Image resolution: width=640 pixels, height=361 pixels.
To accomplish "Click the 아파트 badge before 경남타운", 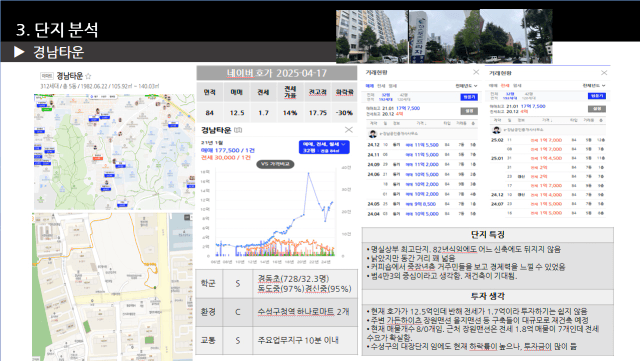I will [x=47, y=76].
